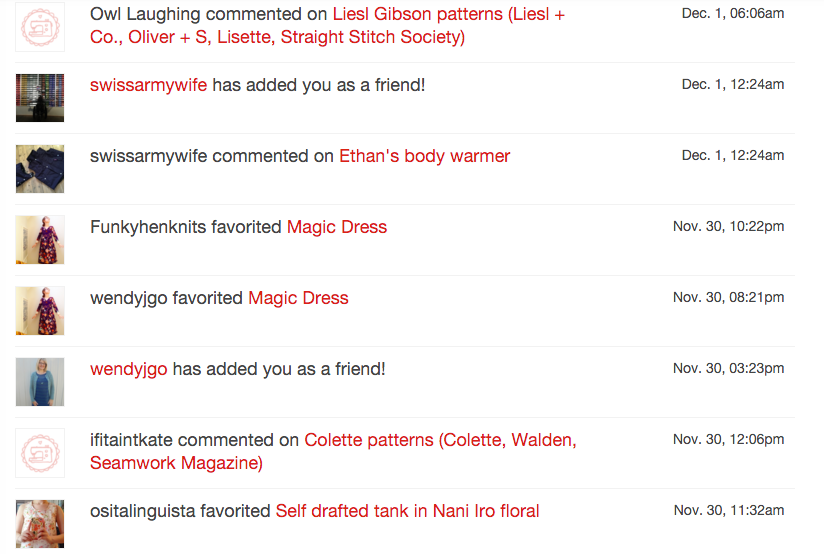
Task: Open Self drafted tank in Nani Iro floral
Action: click(x=407, y=511)
